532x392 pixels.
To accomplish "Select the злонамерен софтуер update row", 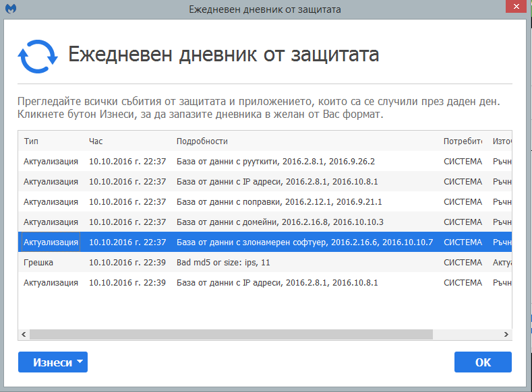I will [x=265, y=242].
